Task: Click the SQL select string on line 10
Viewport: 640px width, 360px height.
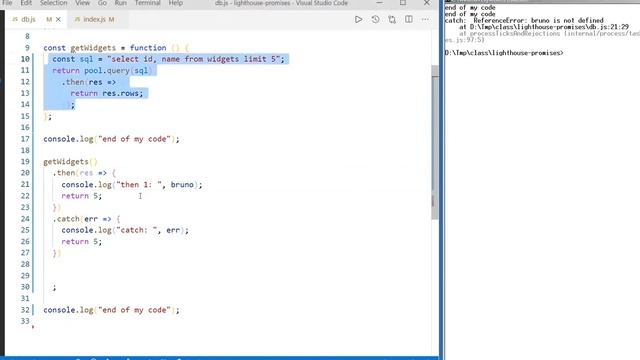Action: click(x=193, y=59)
